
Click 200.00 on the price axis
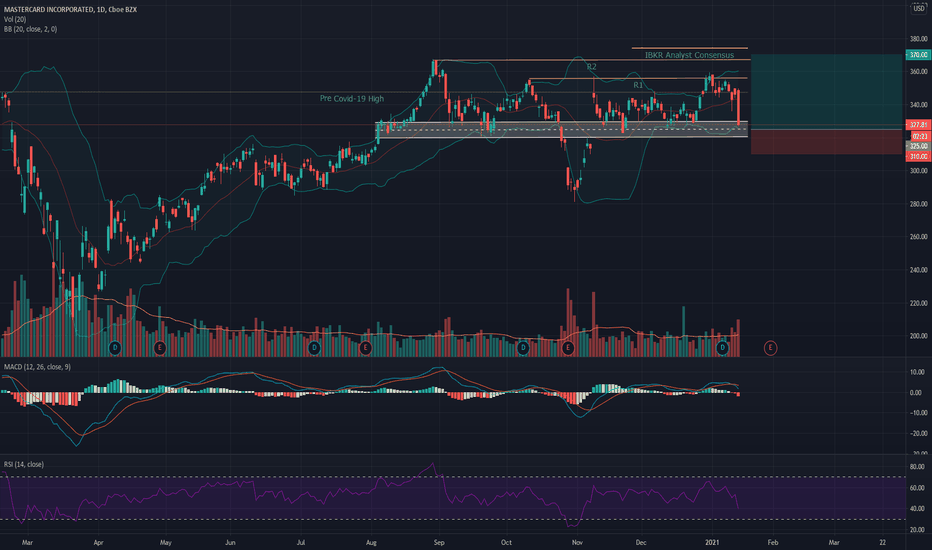(918, 336)
